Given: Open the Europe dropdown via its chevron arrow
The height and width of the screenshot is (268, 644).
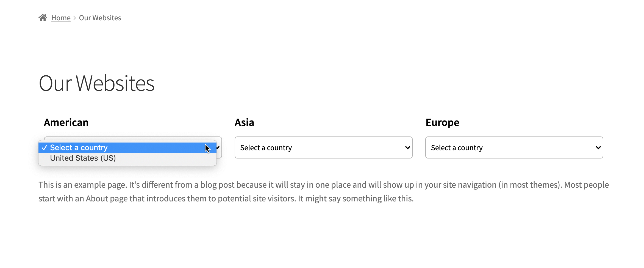Looking at the screenshot, I should click(x=598, y=148).
